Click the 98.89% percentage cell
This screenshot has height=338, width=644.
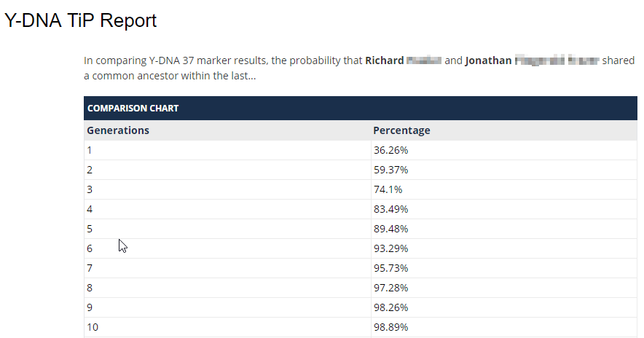coord(390,327)
